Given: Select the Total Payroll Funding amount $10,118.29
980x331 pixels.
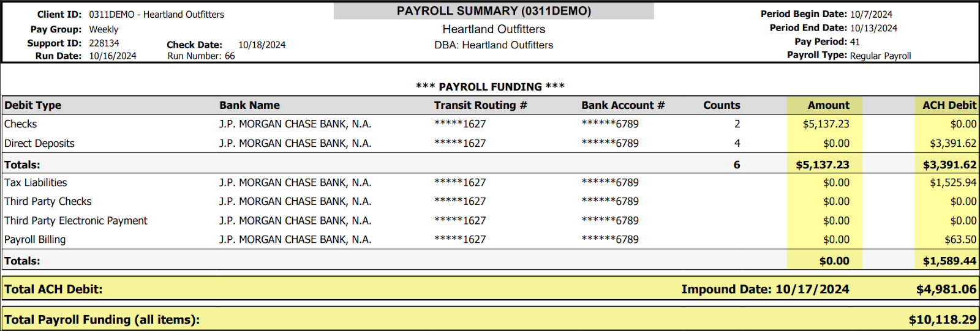Looking at the screenshot, I should 942,320.
